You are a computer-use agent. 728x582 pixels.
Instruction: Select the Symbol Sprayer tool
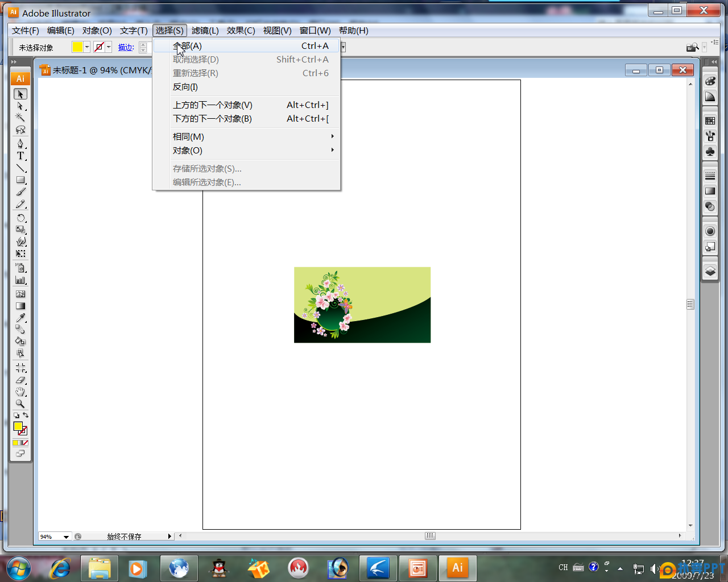20,268
